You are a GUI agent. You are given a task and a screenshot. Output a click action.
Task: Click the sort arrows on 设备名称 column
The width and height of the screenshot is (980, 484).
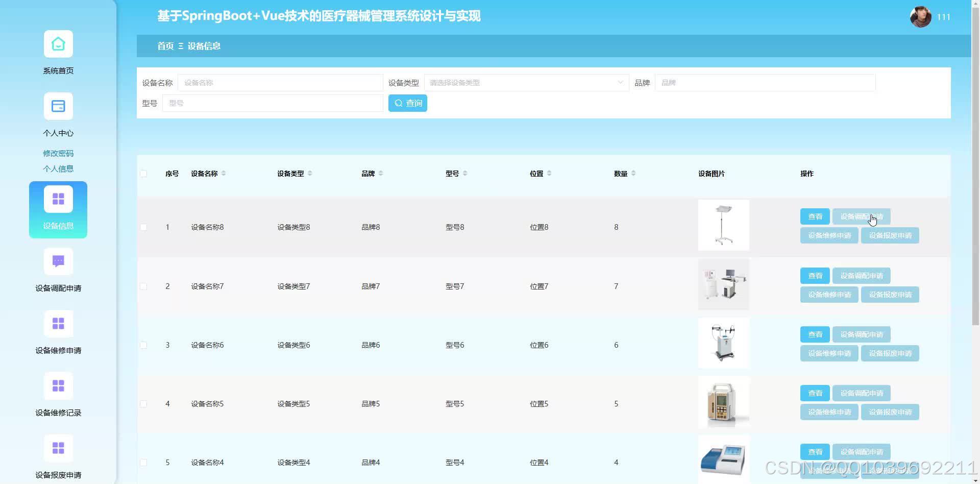pos(225,173)
